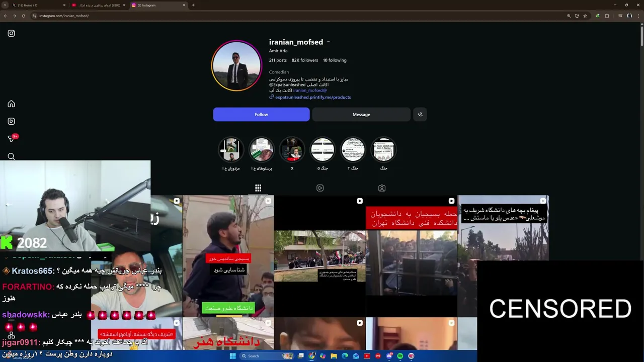Open Reels icon in left sidebar

(x=11, y=121)
